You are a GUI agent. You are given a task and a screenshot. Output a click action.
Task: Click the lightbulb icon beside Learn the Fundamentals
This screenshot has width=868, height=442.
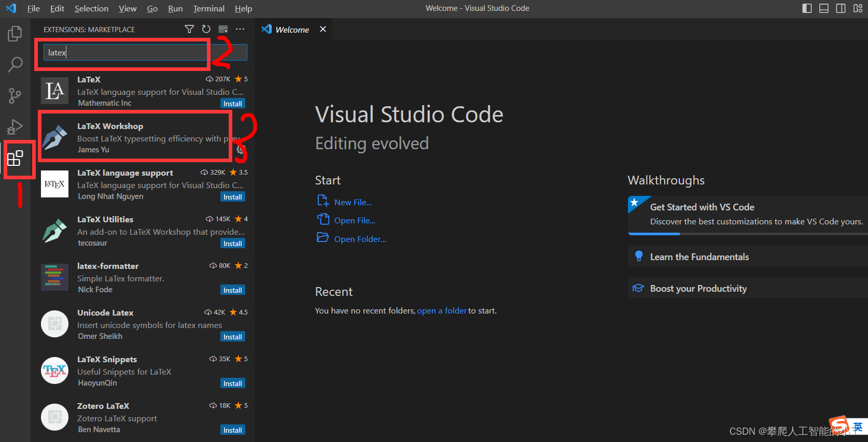click(x=639, y=256)
